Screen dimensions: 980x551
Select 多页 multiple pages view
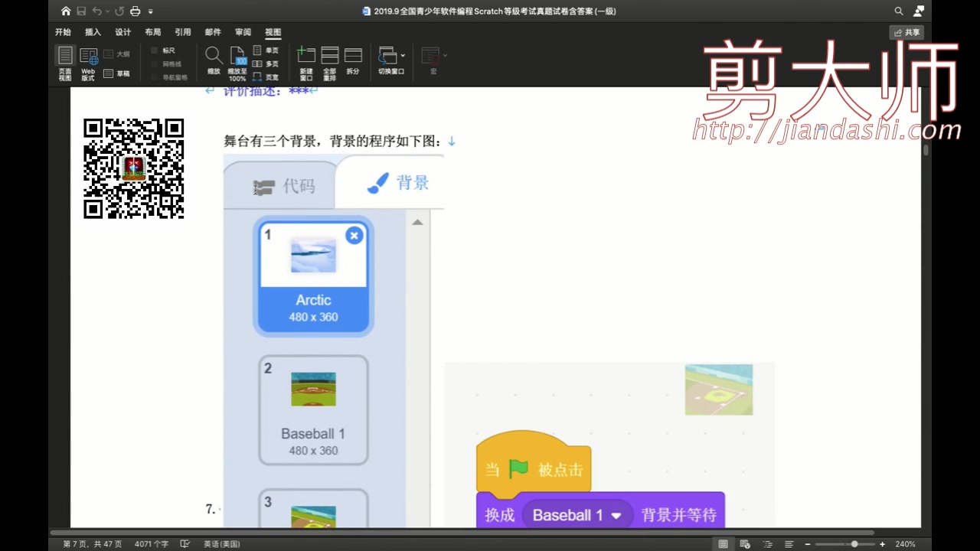[x=266, y=64]
